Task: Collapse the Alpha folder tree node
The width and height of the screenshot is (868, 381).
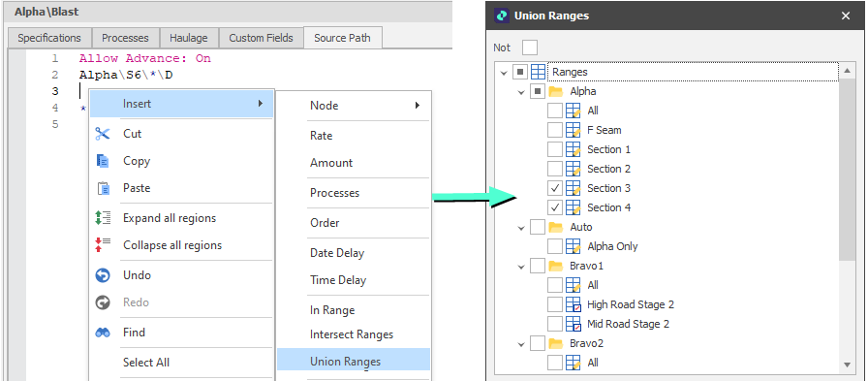Action: [521, 92]
